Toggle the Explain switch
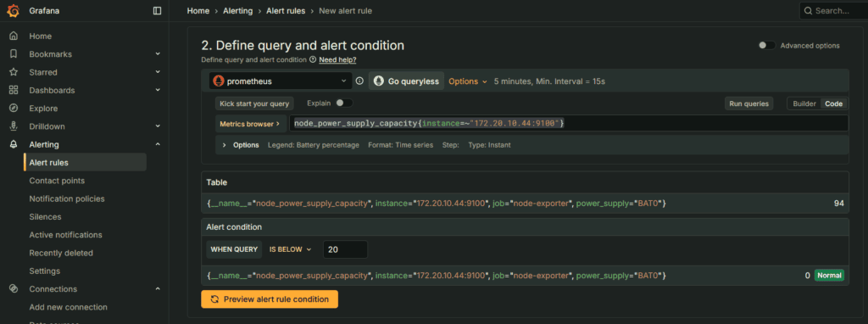868x324 pixels. (344, 103)
